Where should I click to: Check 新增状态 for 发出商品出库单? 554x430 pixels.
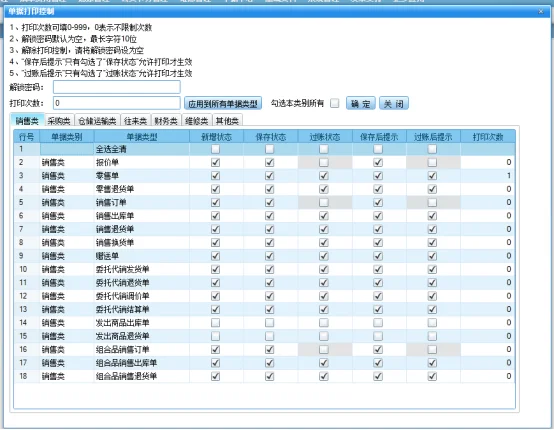pyautogui.click(x=215, y=323)
